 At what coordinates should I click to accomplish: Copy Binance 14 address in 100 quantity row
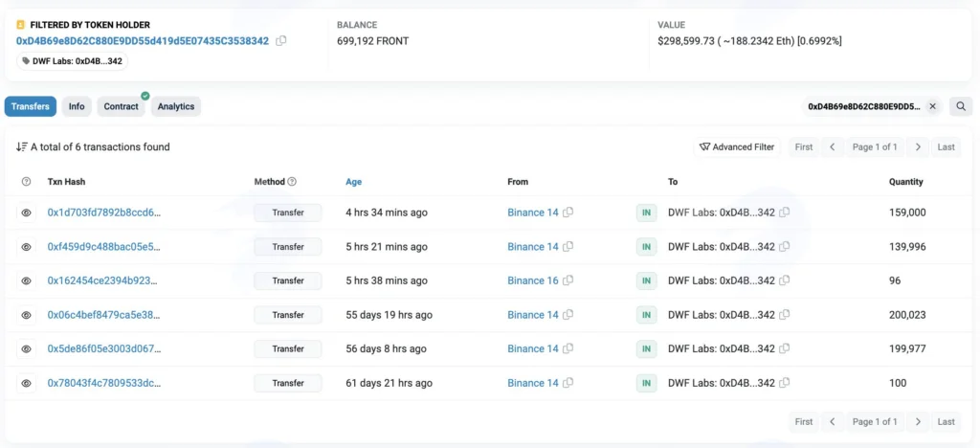point(568,383)
